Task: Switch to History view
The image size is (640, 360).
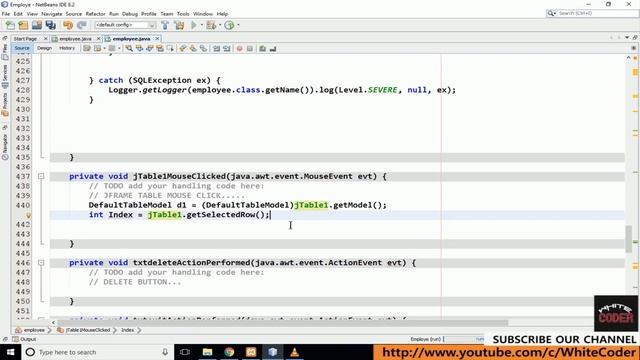Action: point(67,48)
